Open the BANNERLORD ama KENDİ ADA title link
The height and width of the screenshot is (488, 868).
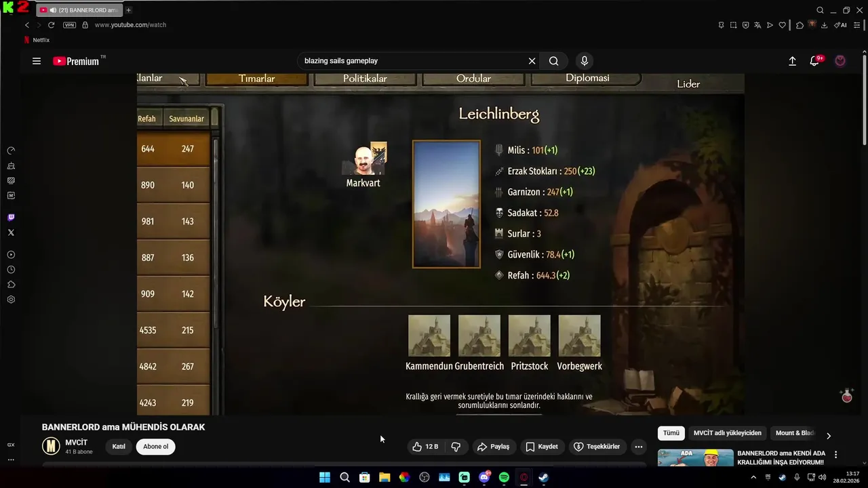[781, 457]
